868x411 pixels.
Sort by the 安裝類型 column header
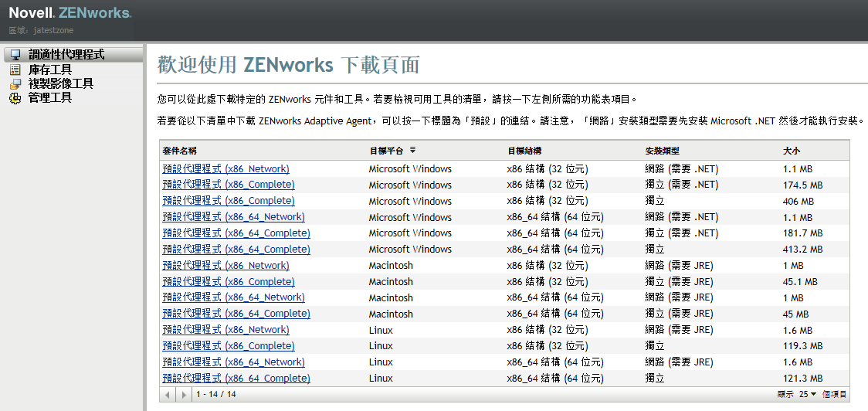662,151
